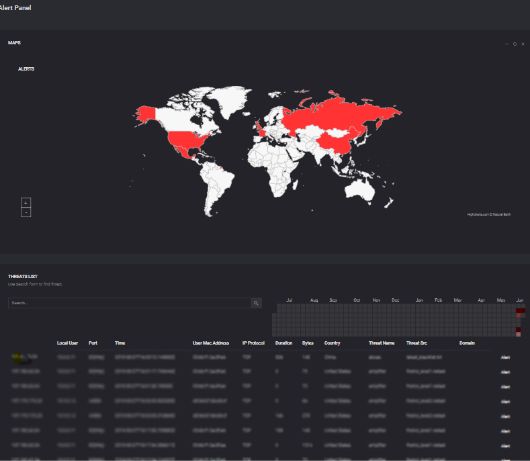Select New Zealand on the world map
The height and width of the screenshot is (461, 530).
click(389, 203)
